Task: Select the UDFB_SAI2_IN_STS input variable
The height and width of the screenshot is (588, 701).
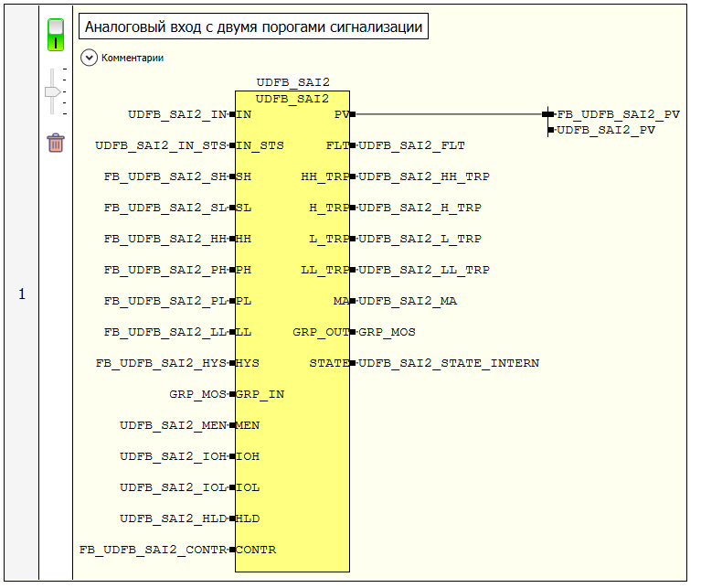Action: pyautogui.click(x=161, y=145)
